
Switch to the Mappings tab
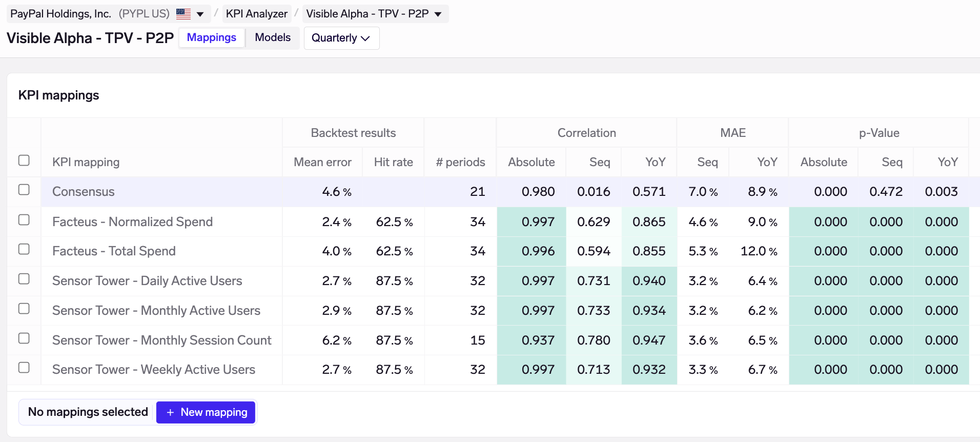click(x=212, y=37)
